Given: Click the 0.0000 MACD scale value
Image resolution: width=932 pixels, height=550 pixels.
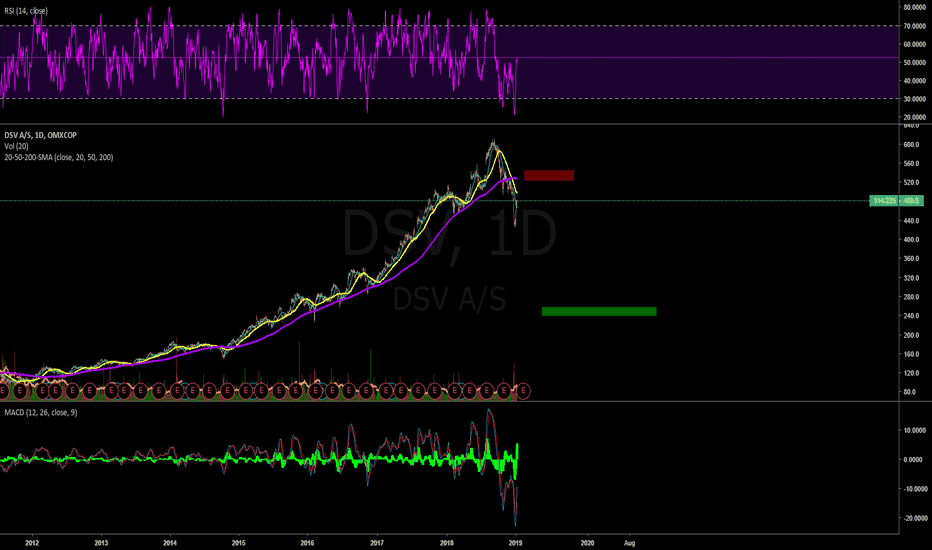Looking at the screenshot, I should click(x=914, y=460).
